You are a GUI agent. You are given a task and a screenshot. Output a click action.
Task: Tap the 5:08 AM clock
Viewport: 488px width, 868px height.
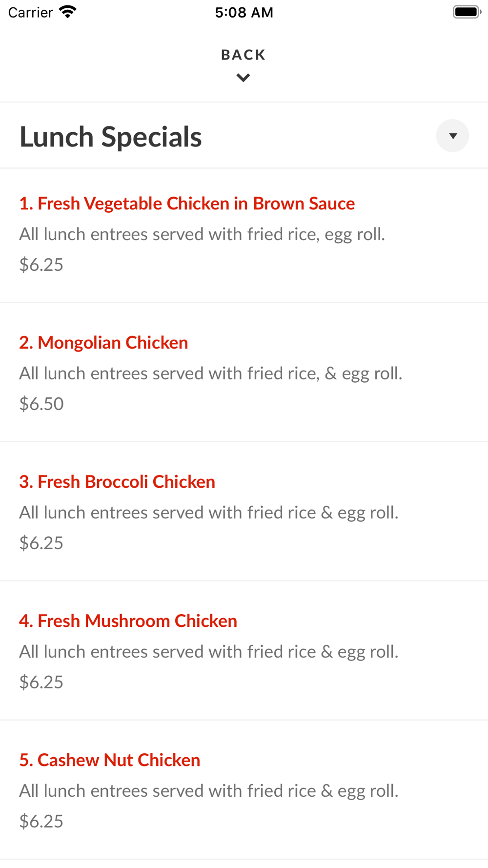pos(244,12)
